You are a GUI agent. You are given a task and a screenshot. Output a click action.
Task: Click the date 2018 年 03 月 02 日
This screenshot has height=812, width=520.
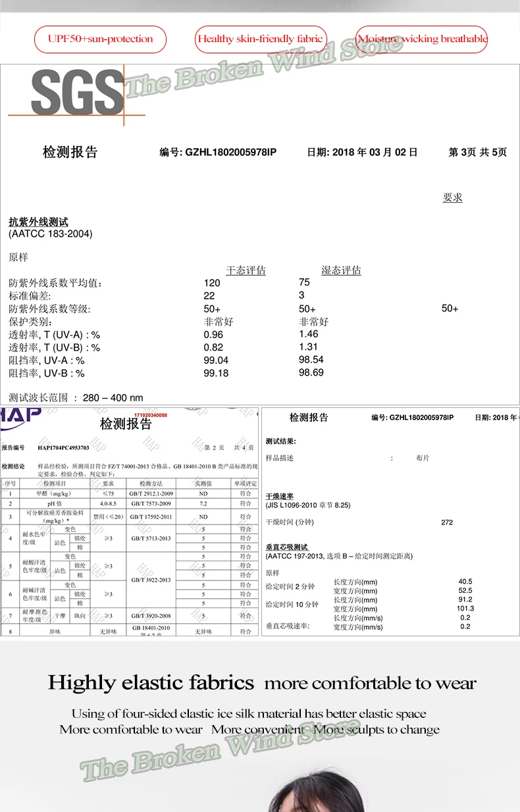(375, 152)
